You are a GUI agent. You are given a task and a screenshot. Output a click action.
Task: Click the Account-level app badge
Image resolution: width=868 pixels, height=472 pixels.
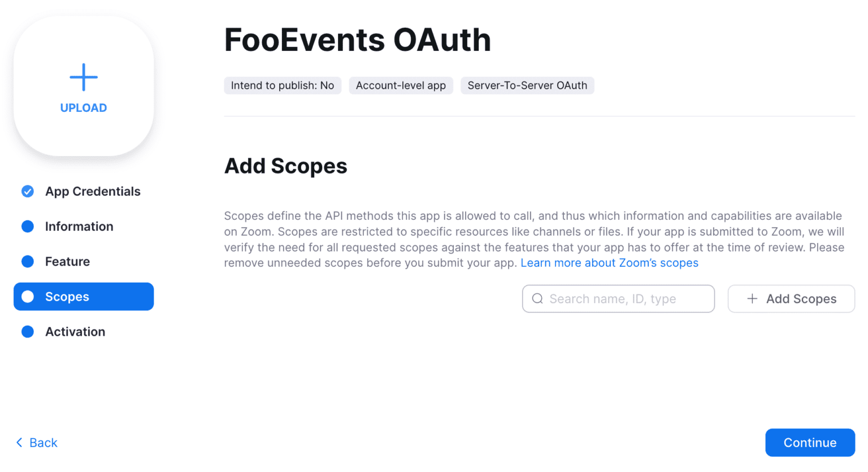(x=401, y=85)
